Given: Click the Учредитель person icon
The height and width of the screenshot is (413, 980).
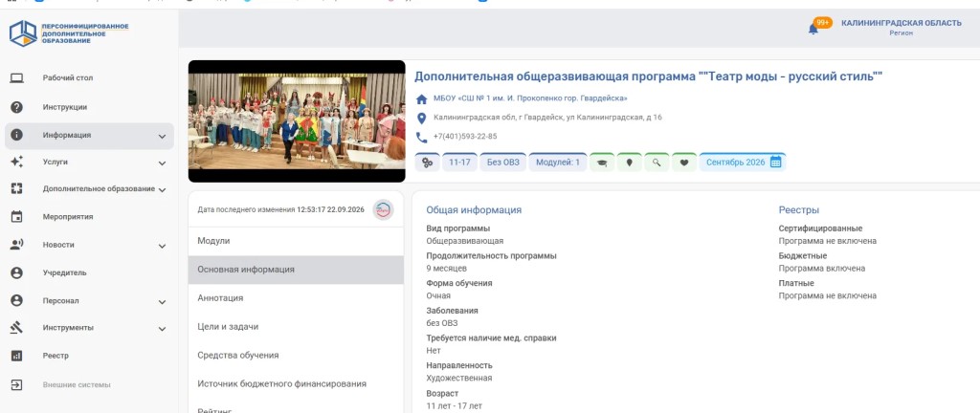Looking at the screenshot, I should (x=17, y=272).
